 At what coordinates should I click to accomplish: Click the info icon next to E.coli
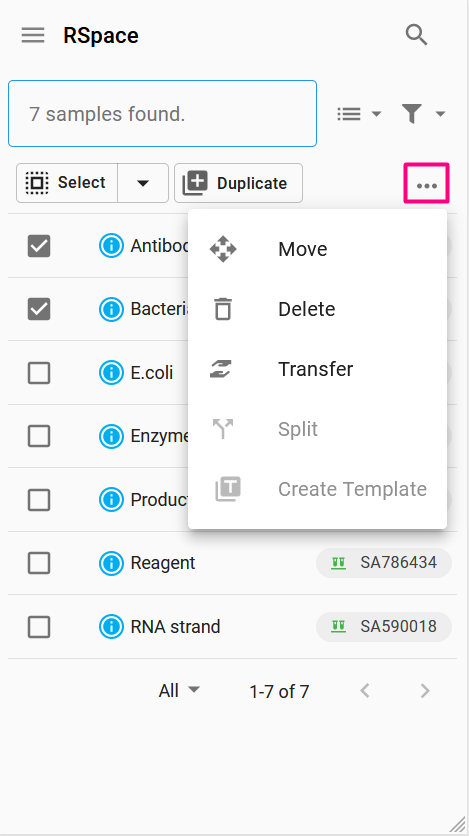coord(111,373)
